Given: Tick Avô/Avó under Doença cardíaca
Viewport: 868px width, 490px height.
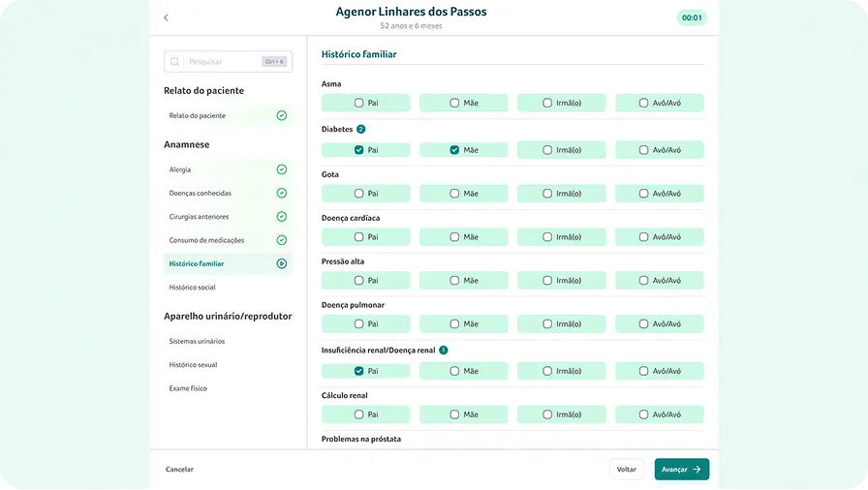Looking at the screenshot, I should click(643, 237).
